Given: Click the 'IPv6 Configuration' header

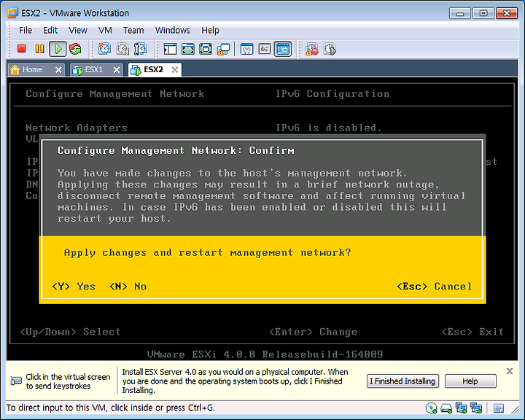Looking at the screenshot, I should (332, 93).
